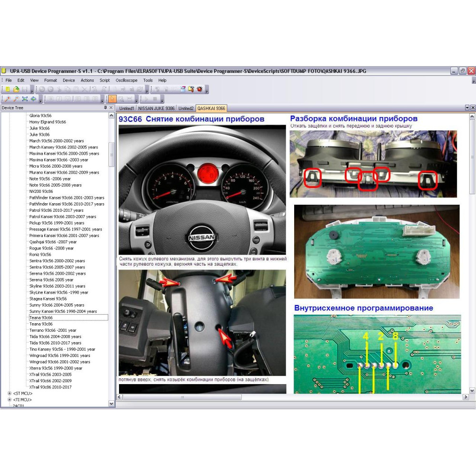Select Patrol 93c86 2010-2017 years
Viewport: 476px width, 476px height.
[56, 210]
